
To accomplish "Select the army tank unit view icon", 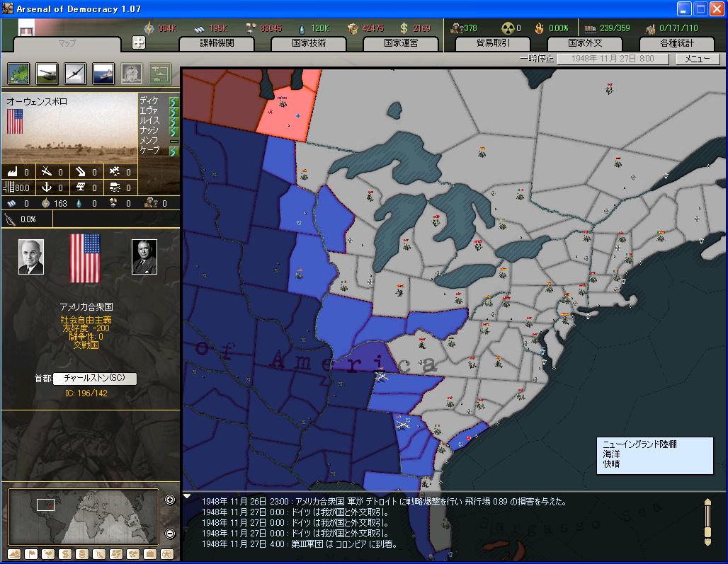I will pos(47,74).
